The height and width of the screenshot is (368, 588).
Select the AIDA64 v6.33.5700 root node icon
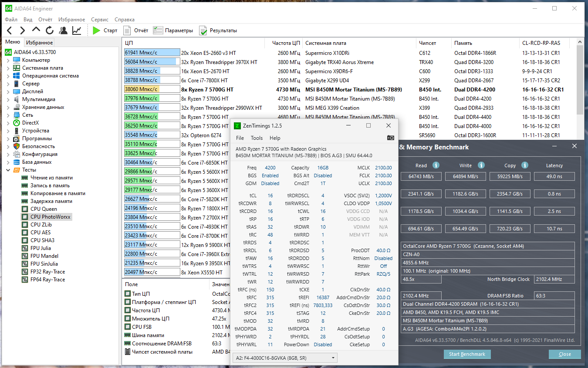tap(8, 52)
